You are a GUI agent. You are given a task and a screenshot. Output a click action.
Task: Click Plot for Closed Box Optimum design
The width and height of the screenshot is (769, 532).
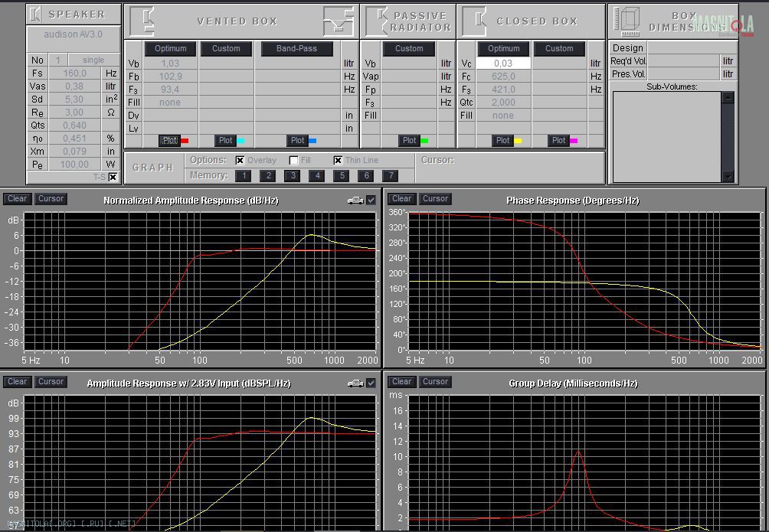point(502,141)
